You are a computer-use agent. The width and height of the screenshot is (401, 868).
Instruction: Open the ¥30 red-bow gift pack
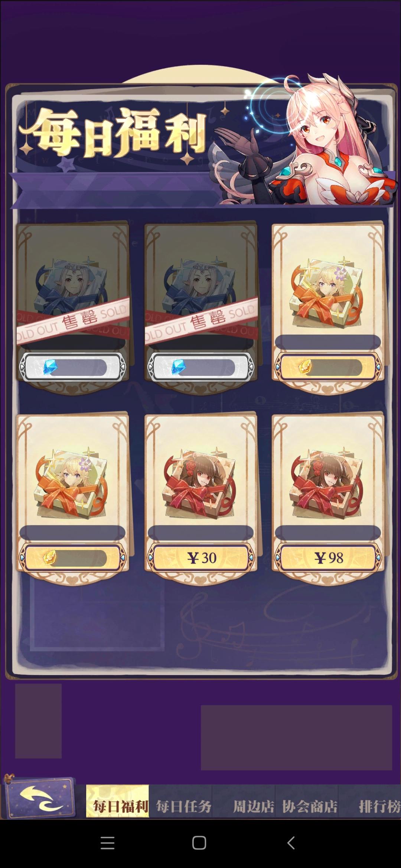[200, 484]
